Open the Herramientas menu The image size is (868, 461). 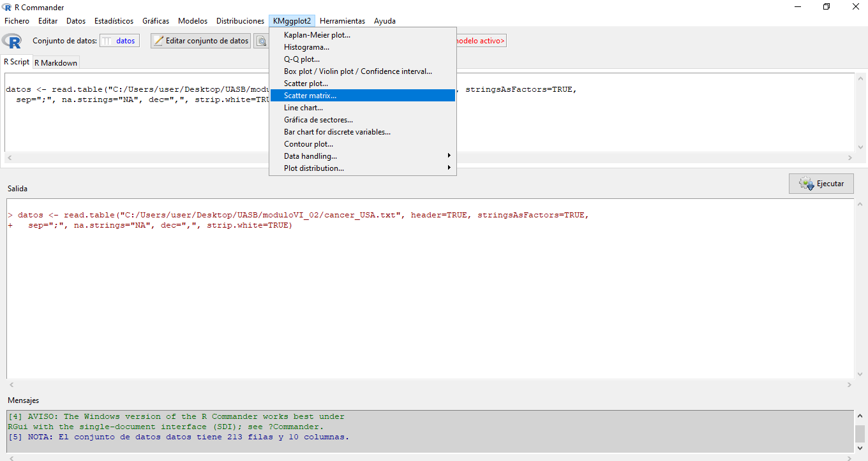pos(342,21)
